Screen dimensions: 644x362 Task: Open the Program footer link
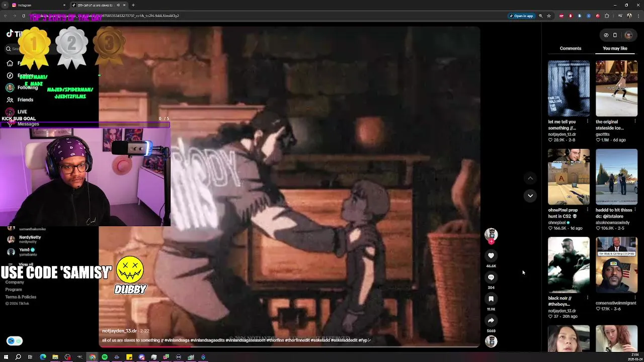tap(14, 290)
